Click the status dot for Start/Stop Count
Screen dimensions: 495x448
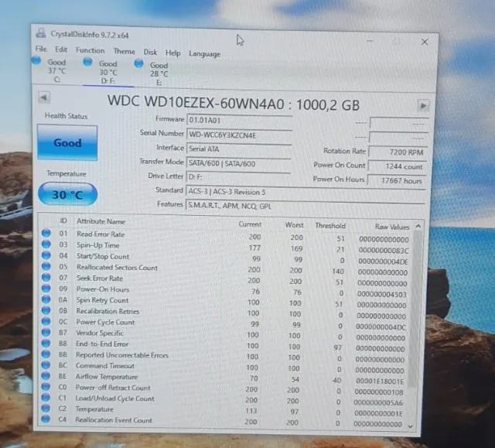(x=46, y=255)
